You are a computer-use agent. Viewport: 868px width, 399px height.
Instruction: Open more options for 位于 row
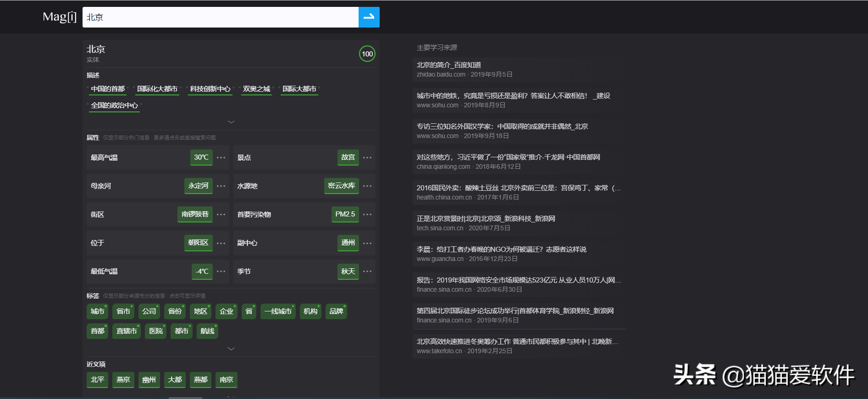(x=221, y=243)
